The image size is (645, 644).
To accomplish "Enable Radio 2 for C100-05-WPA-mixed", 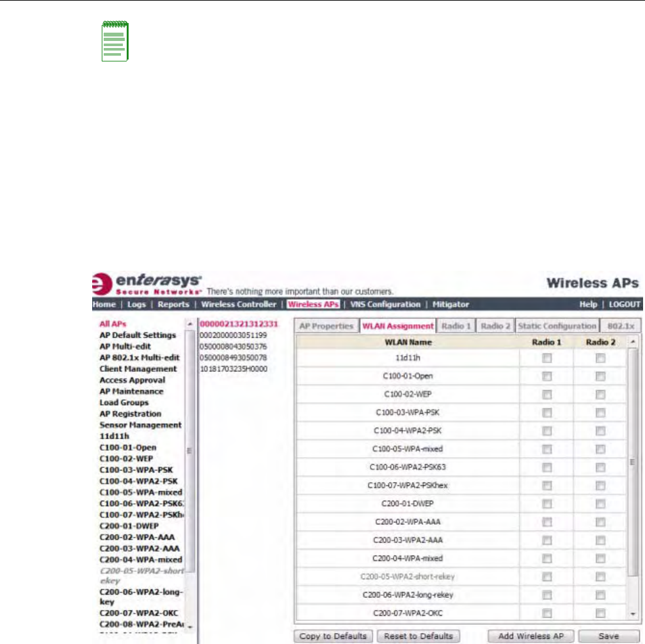I will [600, 449].
